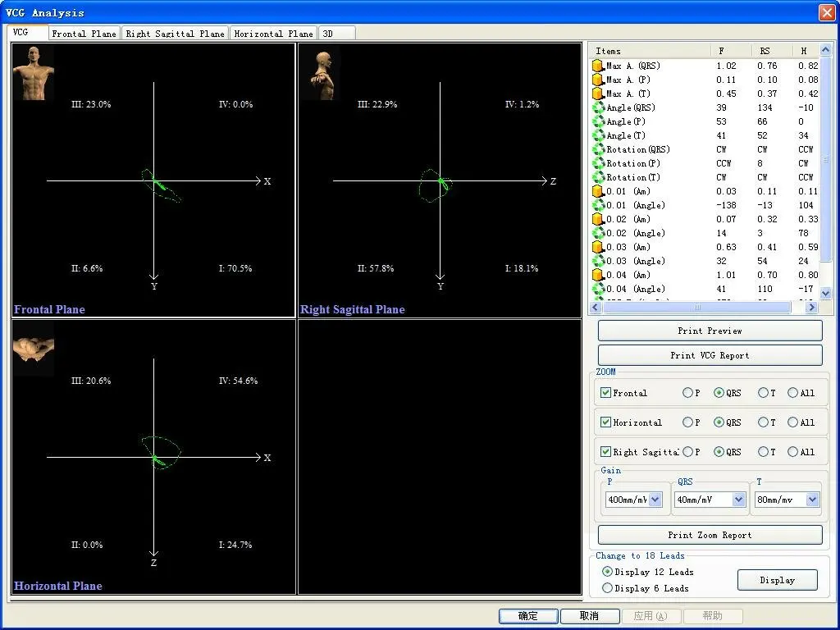Toggle the Horizontal zoom checkbox
The width and height of the screenshot is (840, 630).
point(605,422)
